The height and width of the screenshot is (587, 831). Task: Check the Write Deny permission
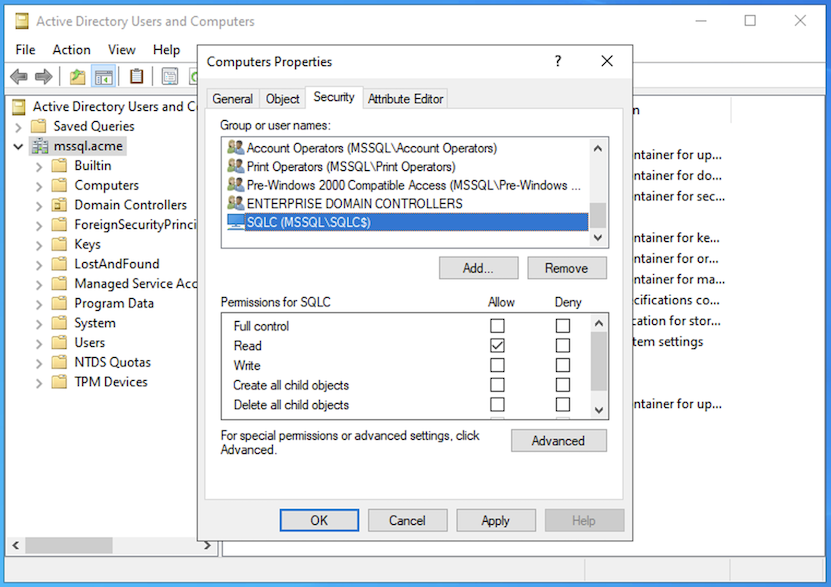pyautogui.click(x=561, y=364)
